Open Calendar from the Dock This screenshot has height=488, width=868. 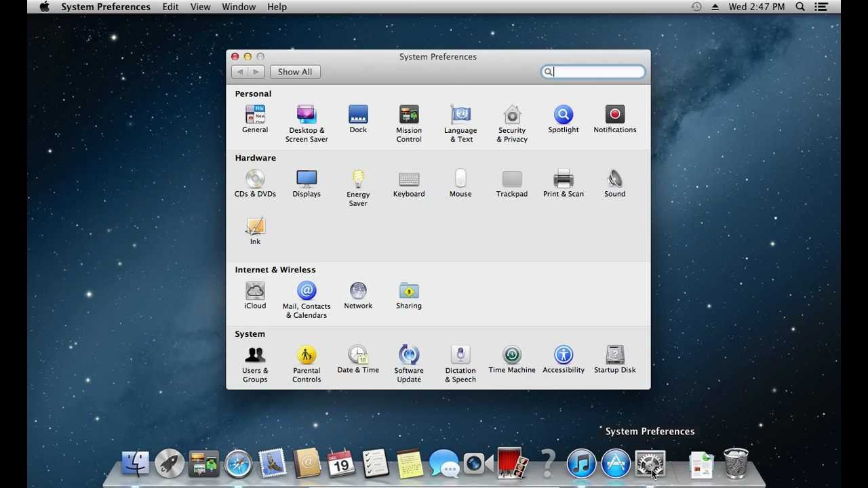tap(341, 464)
